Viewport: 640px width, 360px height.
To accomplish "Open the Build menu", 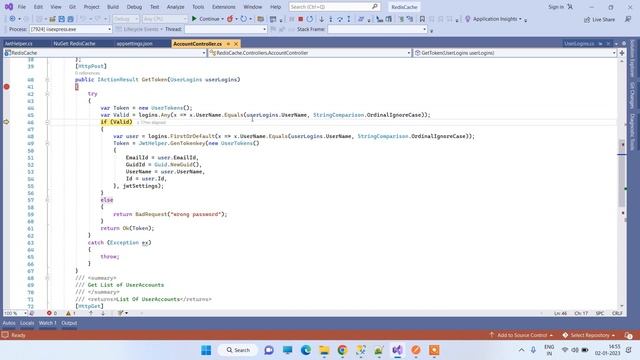I will (113, 7).
